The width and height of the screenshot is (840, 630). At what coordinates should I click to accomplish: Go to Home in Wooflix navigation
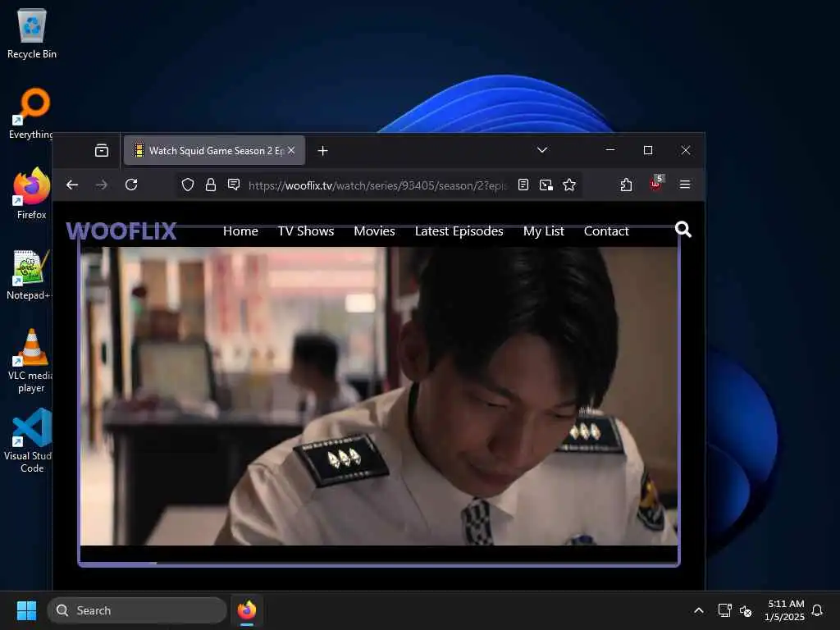pyautogui.click(x=240, y=231)
